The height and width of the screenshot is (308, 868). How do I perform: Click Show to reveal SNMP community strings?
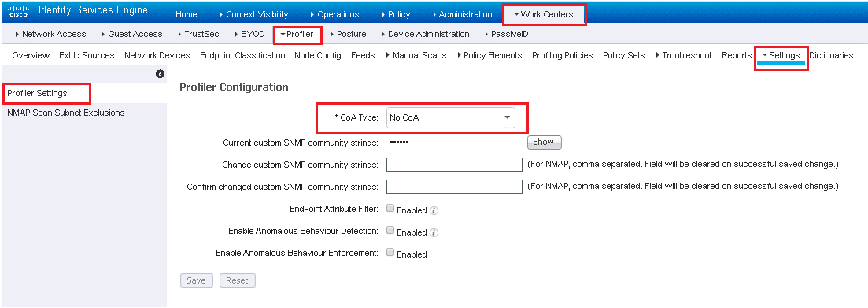tap(544, 143)
